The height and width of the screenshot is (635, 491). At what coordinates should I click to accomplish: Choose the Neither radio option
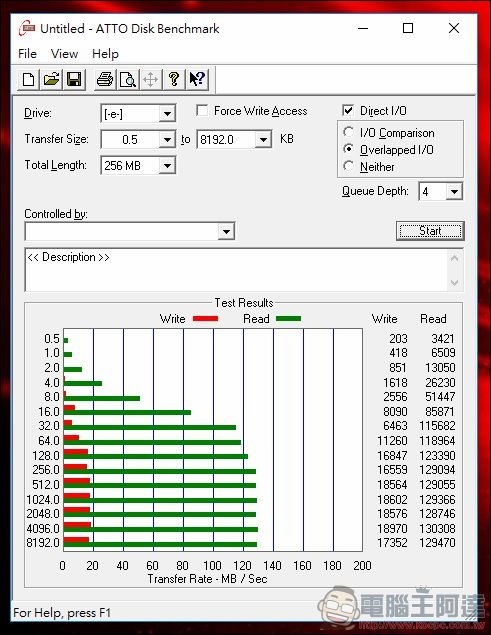coord(348,166)
